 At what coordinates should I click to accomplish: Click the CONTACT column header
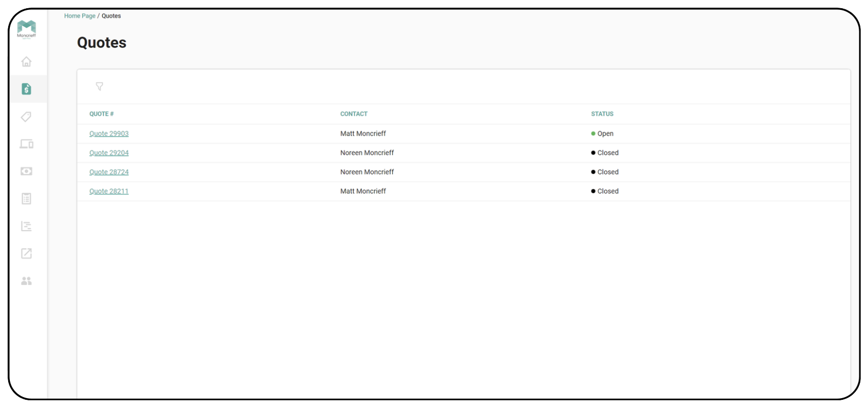click(354, 114)
